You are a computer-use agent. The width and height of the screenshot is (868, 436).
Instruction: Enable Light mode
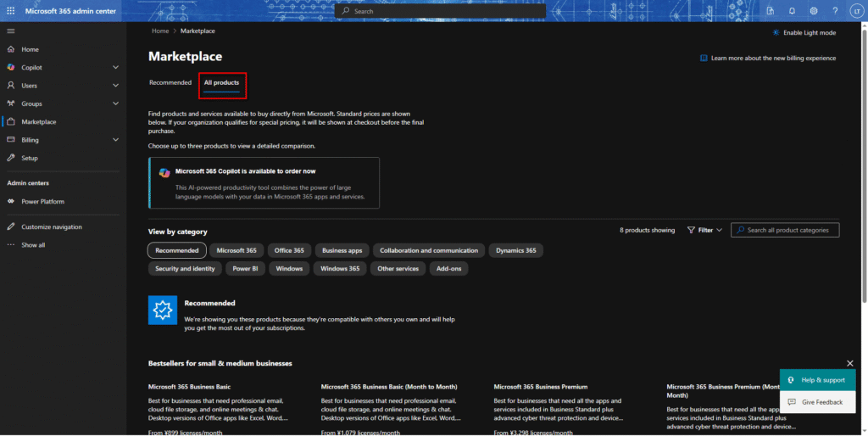point(804,32)
